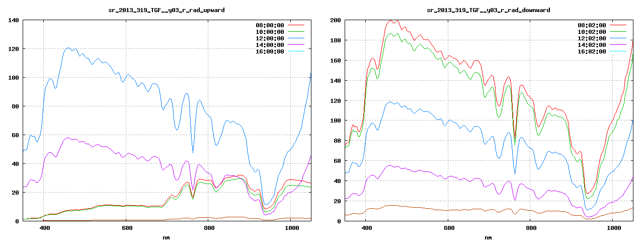Click green line sample beside 10:02:00

coord(618,32)
